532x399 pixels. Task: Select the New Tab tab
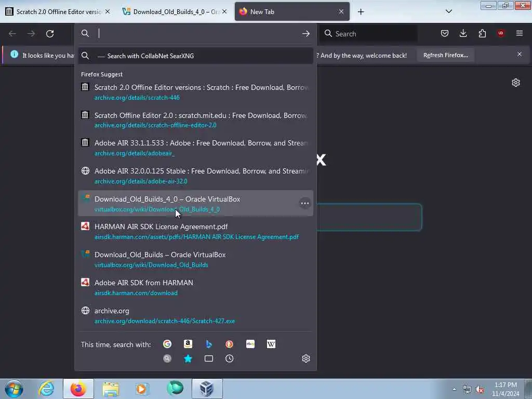pyautogui.click(x=292, y=11)
